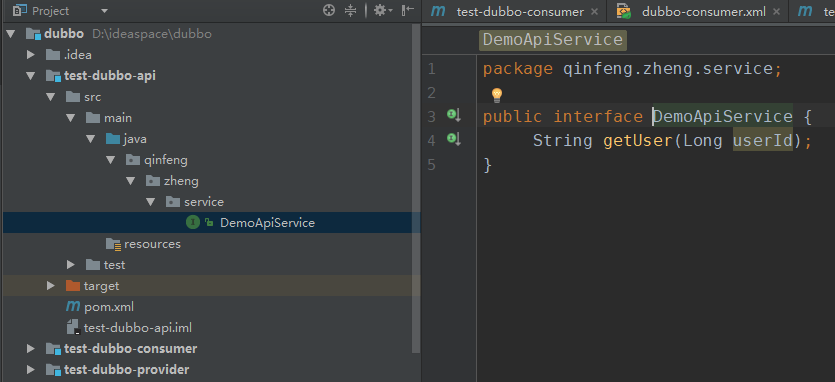Select DemoApiService in the project tree
835x382 pixels.
211,223
